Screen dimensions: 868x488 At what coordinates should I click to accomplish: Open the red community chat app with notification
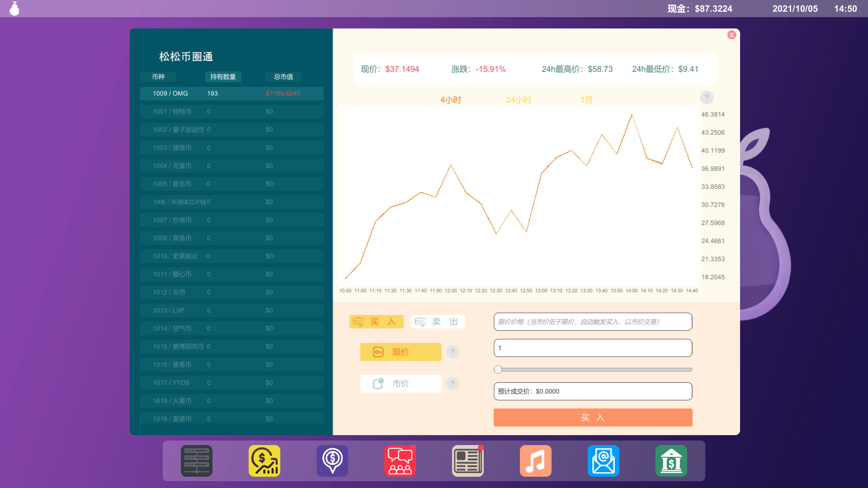coord(400,461)
